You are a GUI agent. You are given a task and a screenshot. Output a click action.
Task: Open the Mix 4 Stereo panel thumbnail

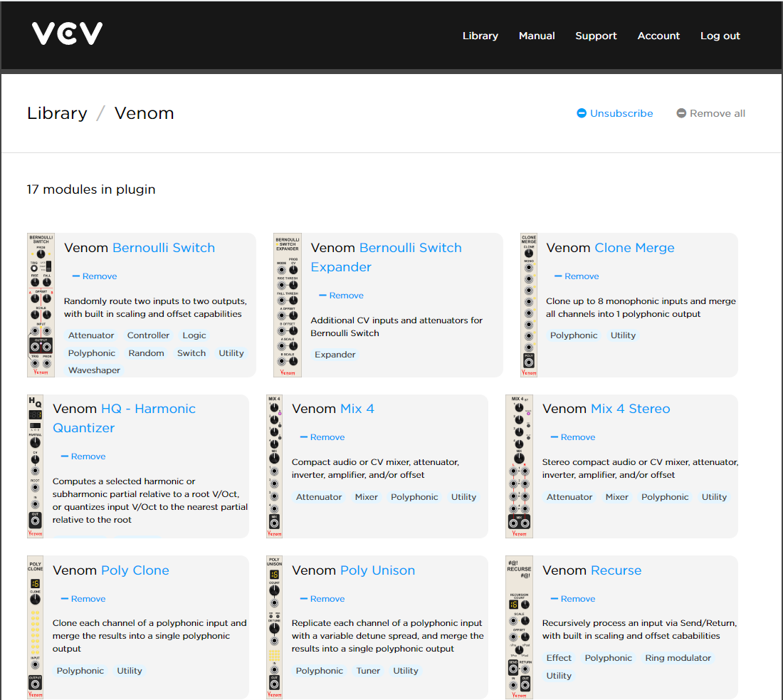point(520,466)
